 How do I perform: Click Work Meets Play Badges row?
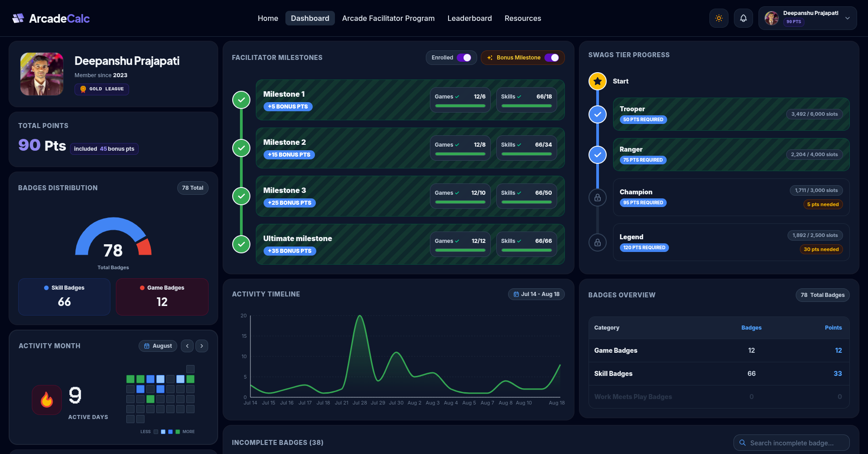point(719,397)
